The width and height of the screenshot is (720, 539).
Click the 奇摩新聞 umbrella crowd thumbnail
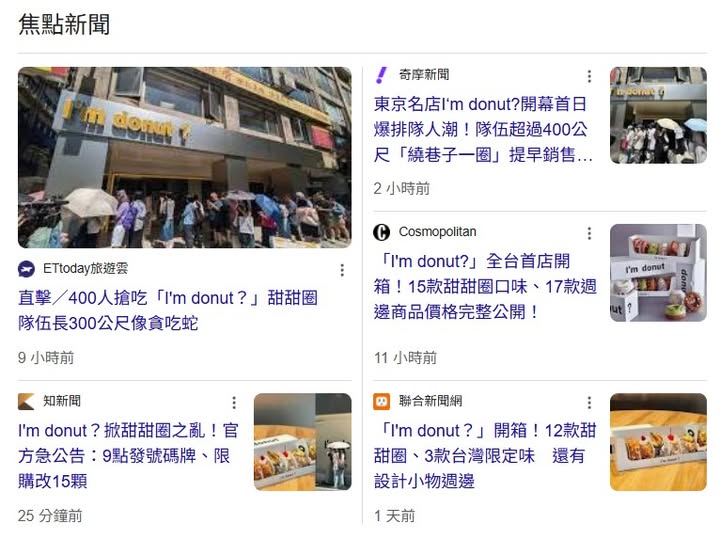click(x=658, y=115)
